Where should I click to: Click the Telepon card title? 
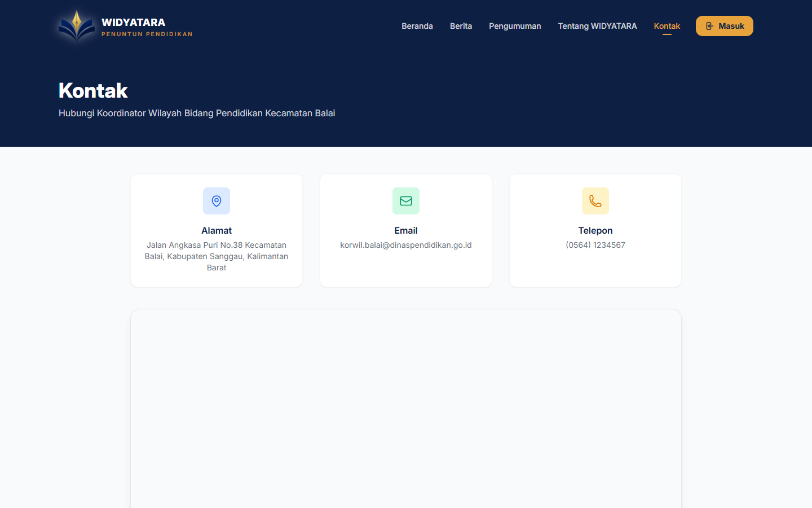595,230
